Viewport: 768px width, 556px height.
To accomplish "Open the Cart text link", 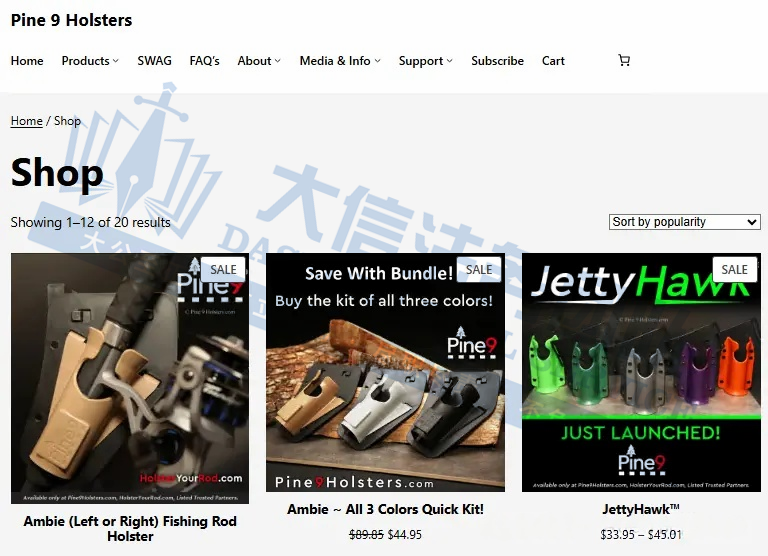I will 553,61.
